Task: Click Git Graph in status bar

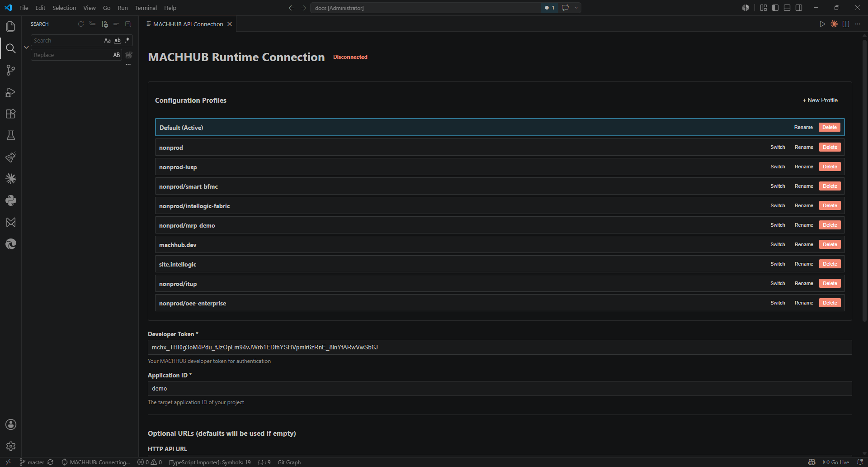Action: pyautogui.click(x=289, y=462)
